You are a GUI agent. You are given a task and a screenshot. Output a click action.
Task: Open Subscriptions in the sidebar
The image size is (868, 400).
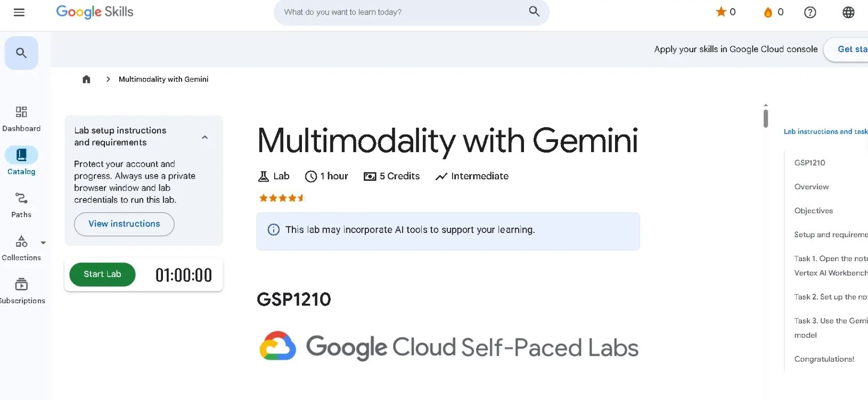tap(21, 291)
